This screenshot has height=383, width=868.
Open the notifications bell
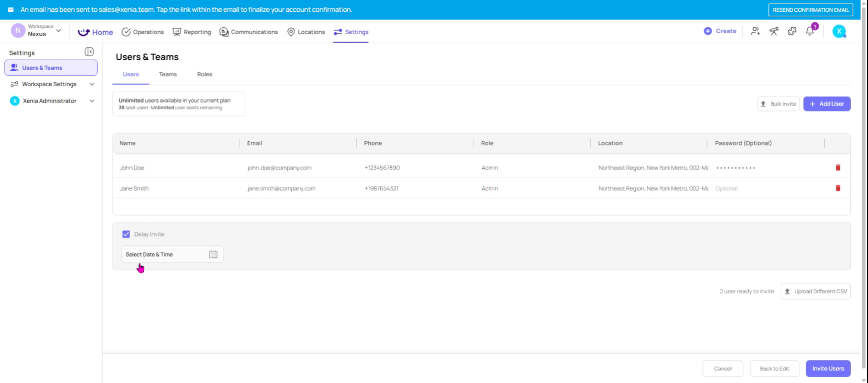click(810, 31)
